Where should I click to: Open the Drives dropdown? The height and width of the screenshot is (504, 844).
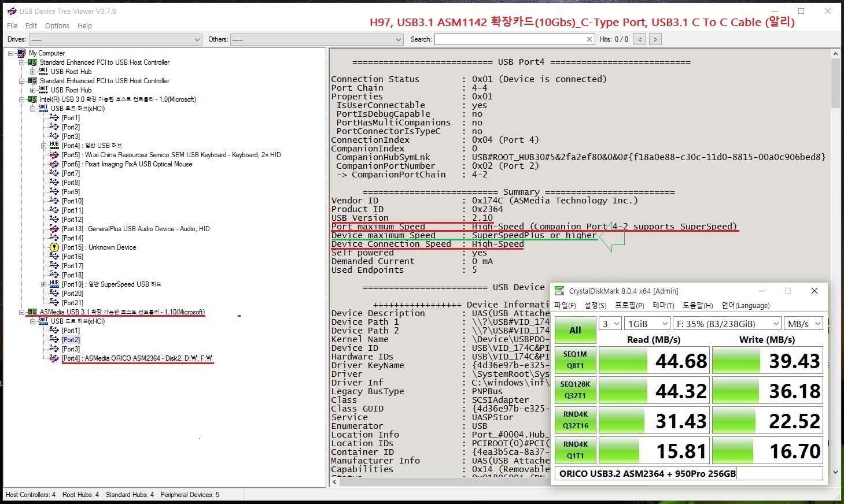click(115, 39)
